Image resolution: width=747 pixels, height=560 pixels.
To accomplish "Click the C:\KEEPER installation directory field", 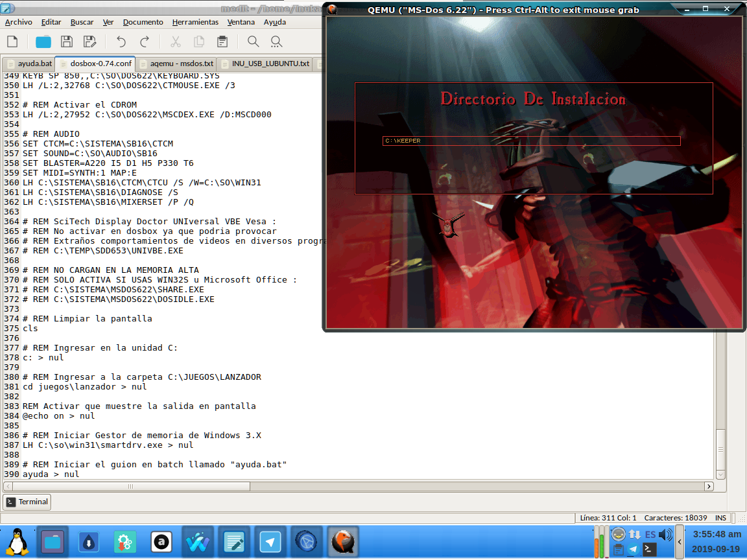I will click(531, 141).
